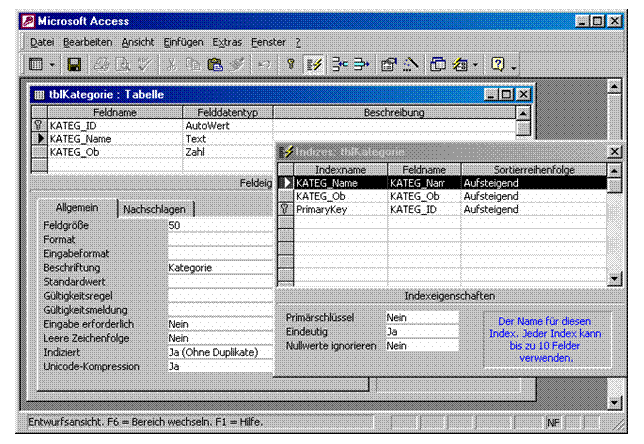
Task: Toggle the Indexes window toolbar button
Action: point(314,64)
